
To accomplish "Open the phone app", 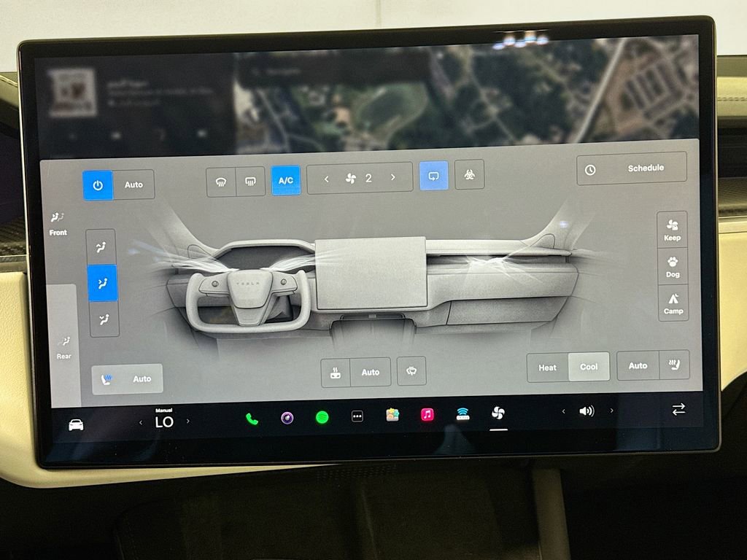I will click(x=253, y=420).
